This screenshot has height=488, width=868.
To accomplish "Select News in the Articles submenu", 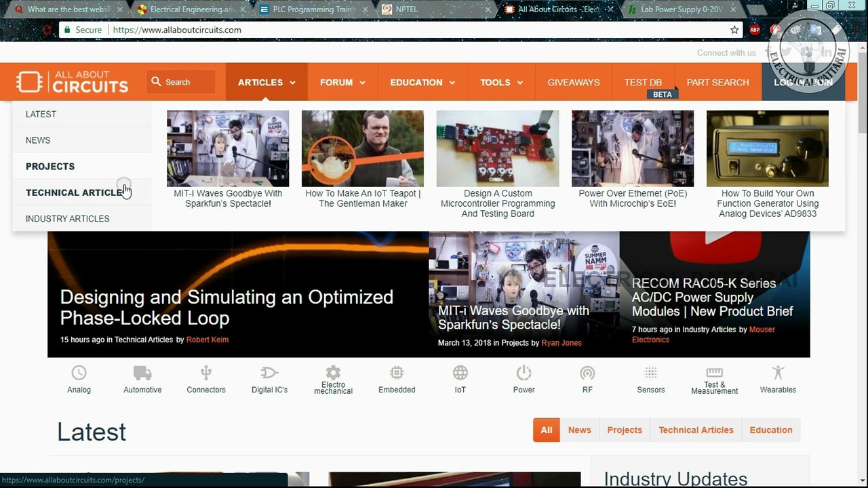I will (81, 140).
